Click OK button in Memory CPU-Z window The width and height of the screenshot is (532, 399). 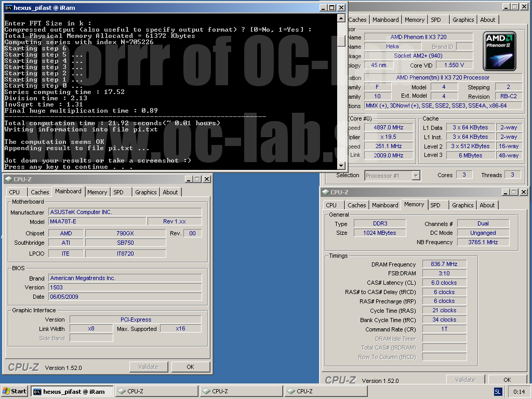coord(507,380)
